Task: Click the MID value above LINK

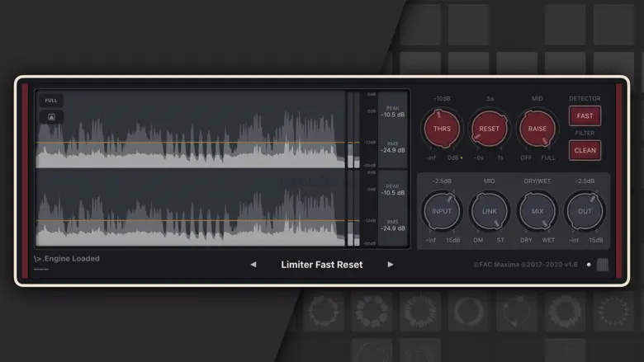Action: click(489, 181)
